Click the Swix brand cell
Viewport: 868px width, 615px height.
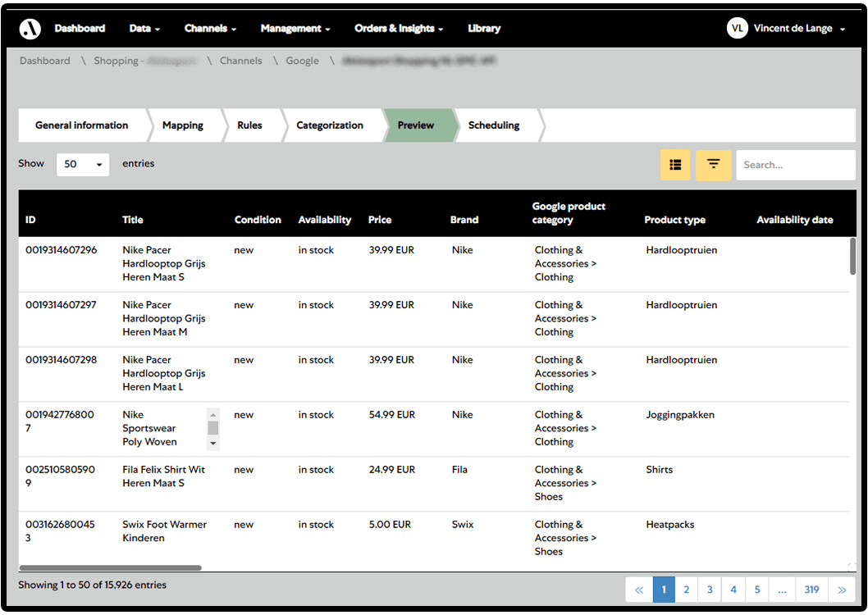click(x=462, y=524)
